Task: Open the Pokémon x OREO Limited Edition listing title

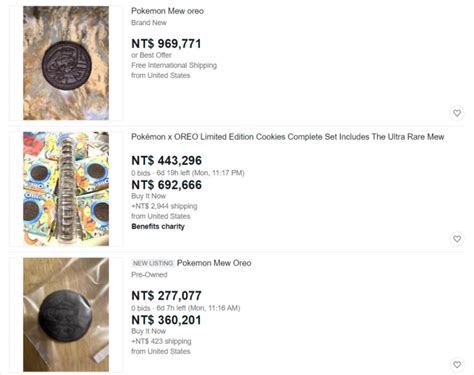Action: tap(288, 137)
